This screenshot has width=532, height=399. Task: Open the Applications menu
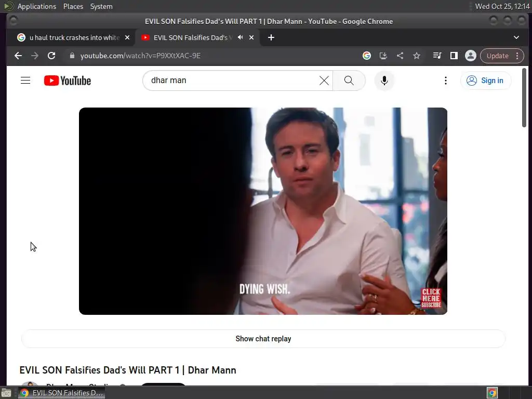(37, 6)
